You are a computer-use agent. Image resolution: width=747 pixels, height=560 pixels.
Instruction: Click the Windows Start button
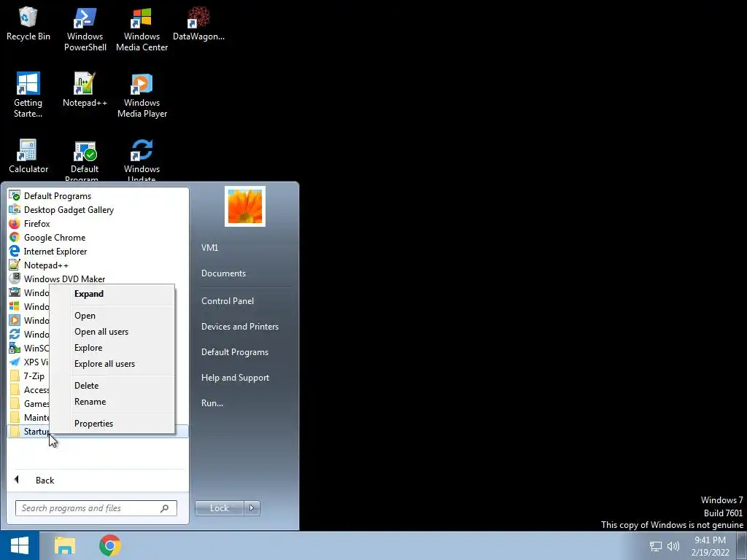[20, 545]
